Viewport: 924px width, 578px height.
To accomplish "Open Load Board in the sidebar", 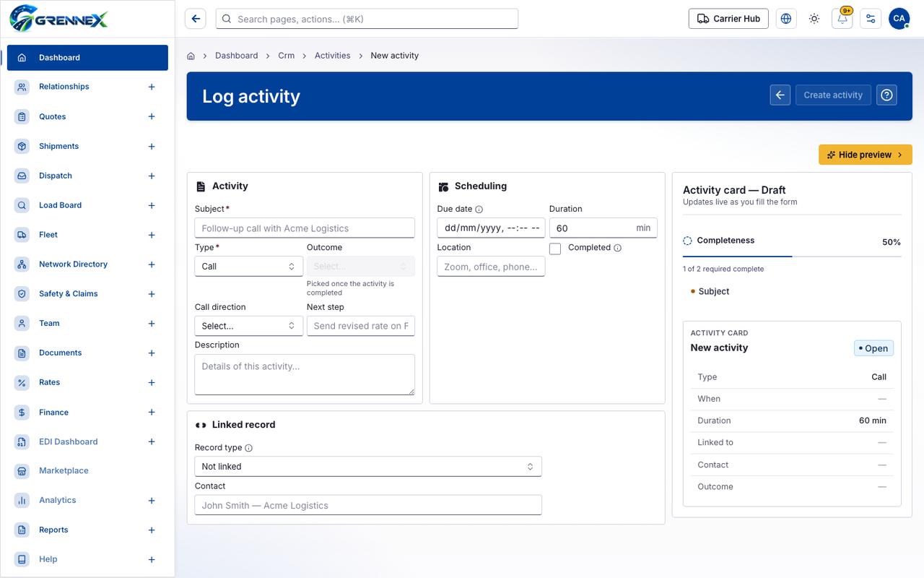I will click(60, 205).
